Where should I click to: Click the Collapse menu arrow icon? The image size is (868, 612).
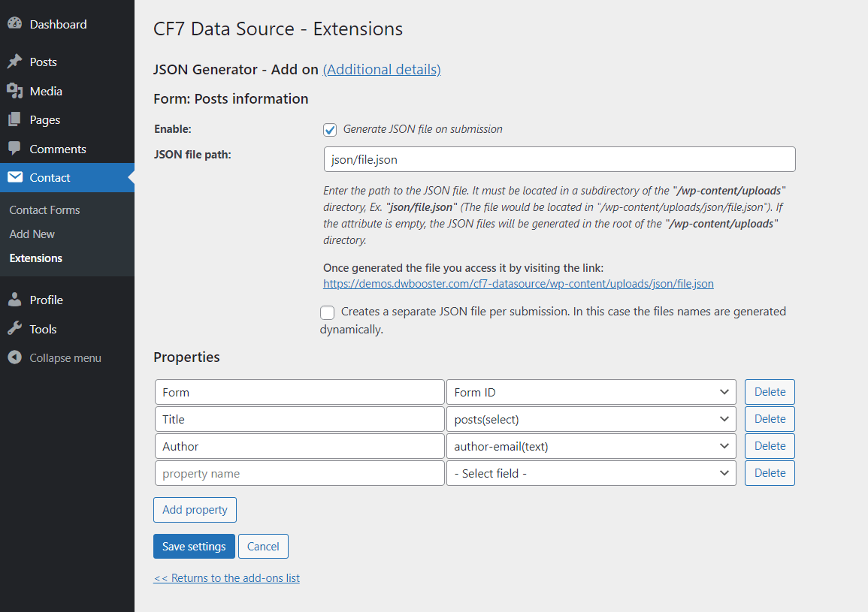[x=14, y=357]
